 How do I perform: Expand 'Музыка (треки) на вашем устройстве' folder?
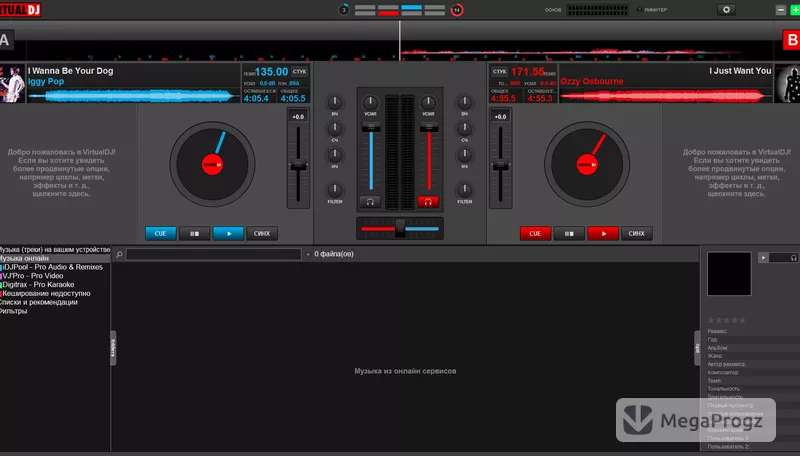55,249
